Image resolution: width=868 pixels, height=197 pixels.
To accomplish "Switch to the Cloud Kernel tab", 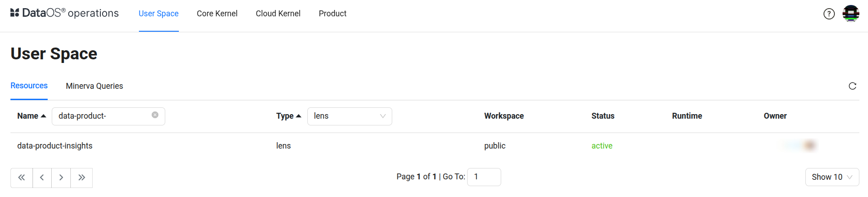I will pos(278,14).
